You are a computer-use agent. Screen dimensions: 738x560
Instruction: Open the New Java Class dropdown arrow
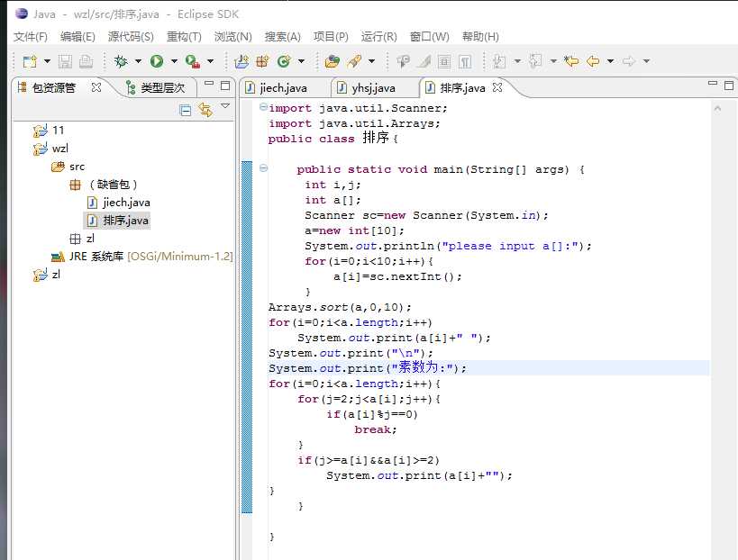point(301,61)
